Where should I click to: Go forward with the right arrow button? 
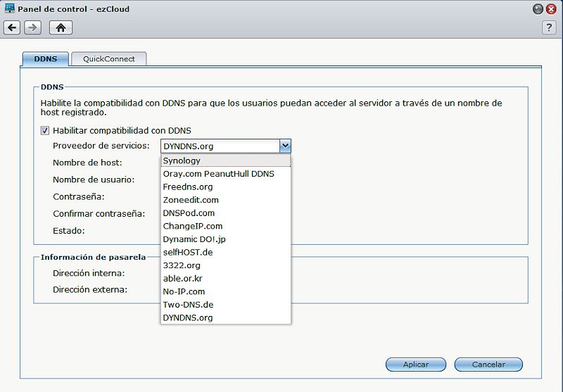tap(32, 27)
